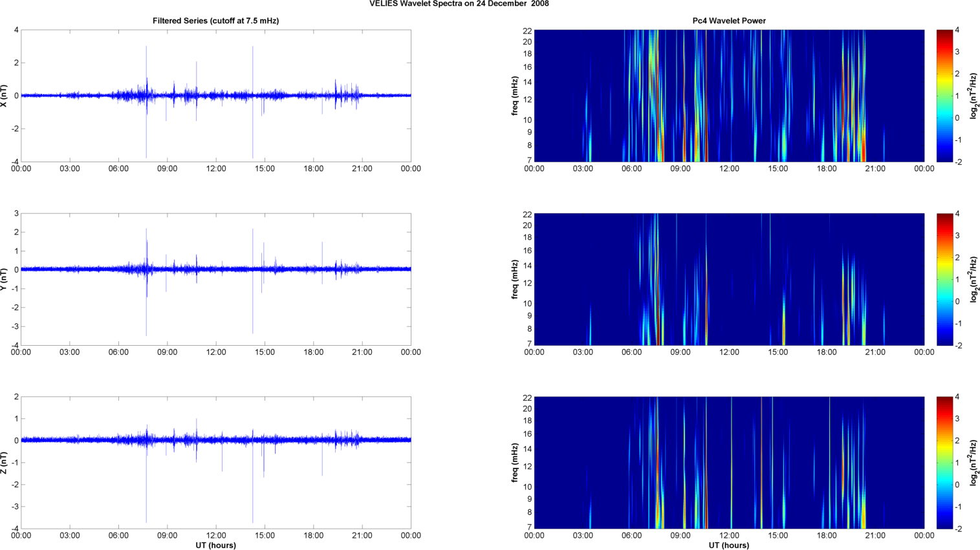Screen dimensions: 980x550
Task: Click freq (mHz) label of top spectrogram
Action: point(515,96)
